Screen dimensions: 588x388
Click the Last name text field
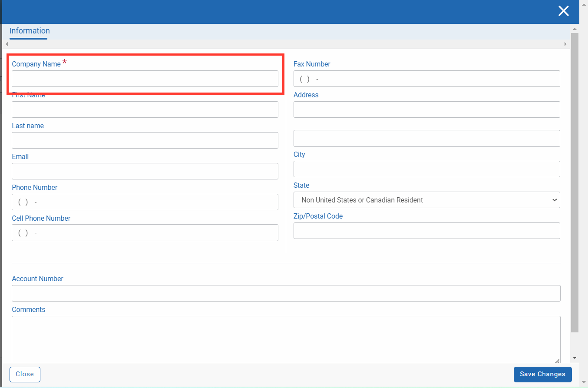[145, 140]
